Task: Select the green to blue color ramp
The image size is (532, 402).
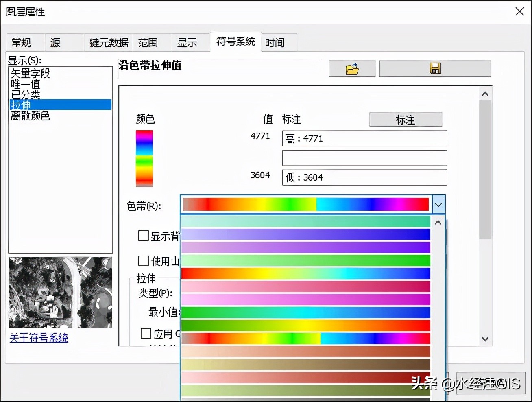Action: point(305,312)
